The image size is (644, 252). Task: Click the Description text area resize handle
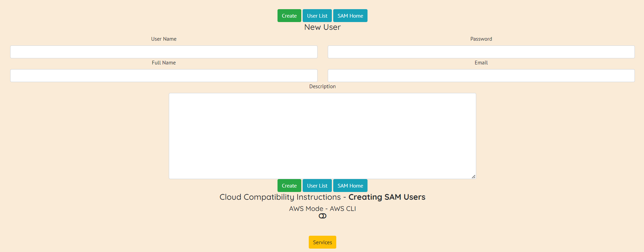click(x=473, y=176)
